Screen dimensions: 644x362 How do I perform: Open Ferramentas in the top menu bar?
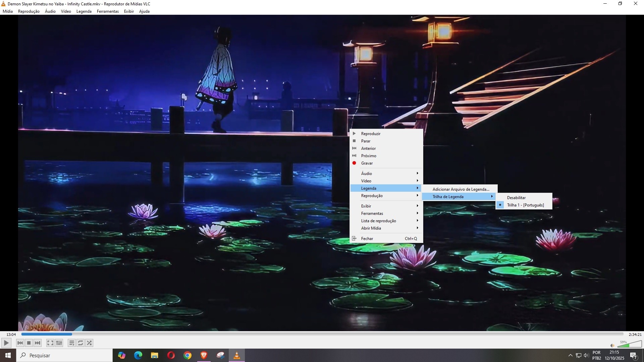(108, 11)
